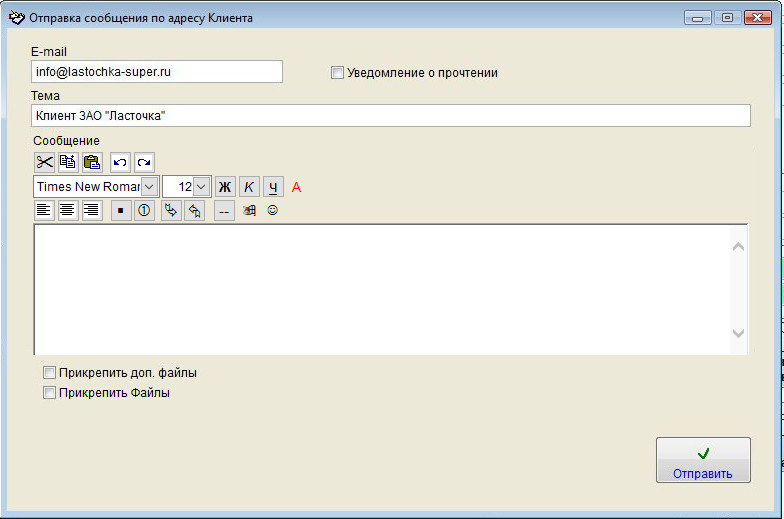
Task: Open font color via red A
Action: [296, 187]
